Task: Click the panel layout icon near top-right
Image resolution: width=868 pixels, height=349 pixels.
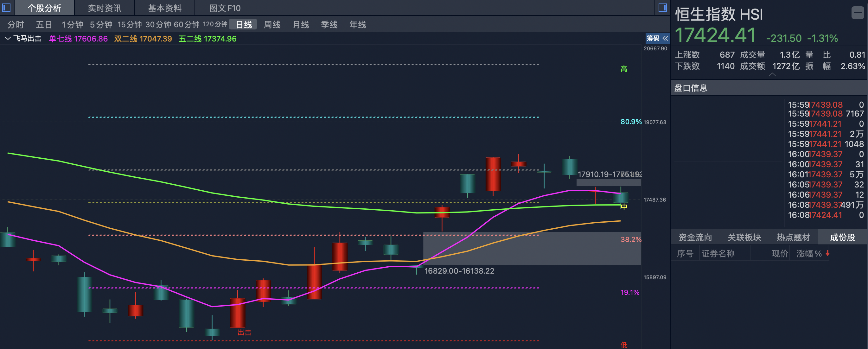Action: pos(662,8)
